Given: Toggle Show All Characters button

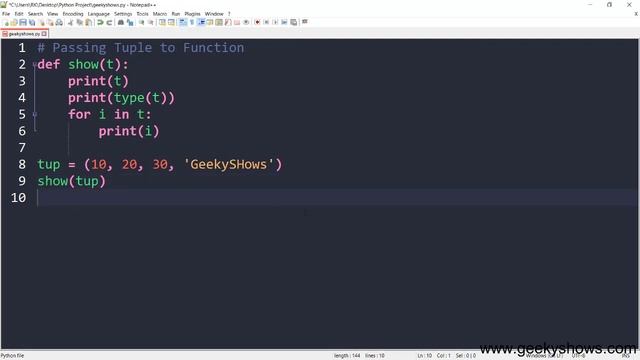Looking at the screenshot, I should (x=192, y=22).
